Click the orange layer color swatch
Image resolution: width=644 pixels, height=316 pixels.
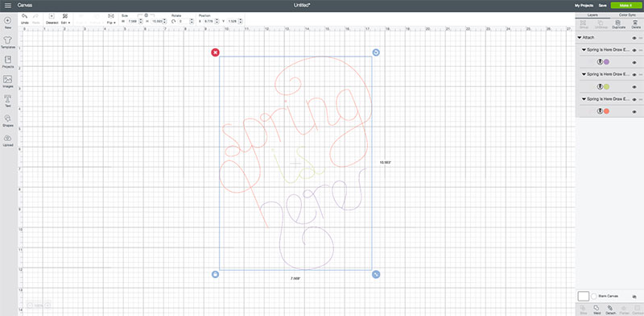607,111
